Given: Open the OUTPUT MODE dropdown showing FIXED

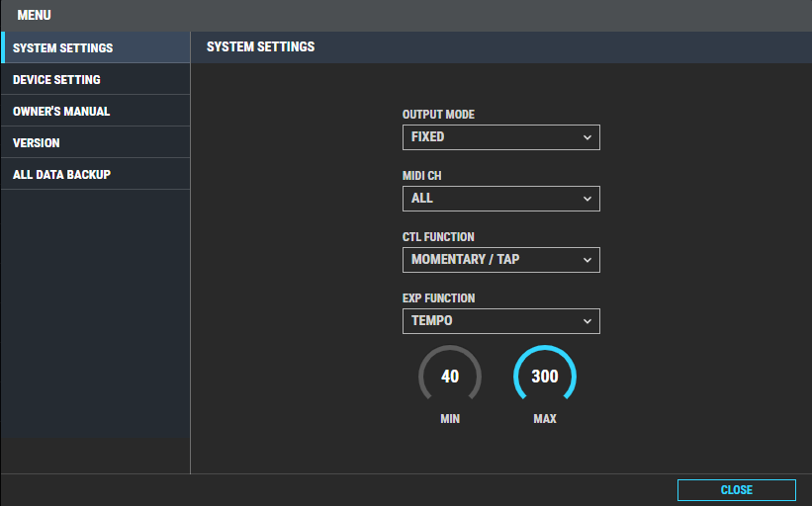Looking at the screenshot, I should coord(500,137).
